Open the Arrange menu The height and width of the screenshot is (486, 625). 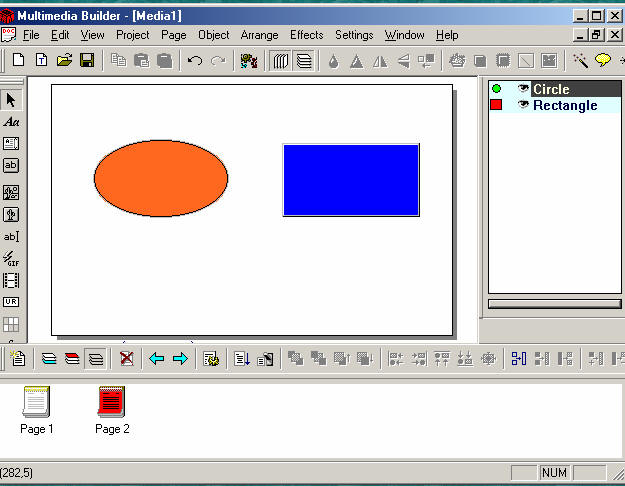(259, 35)
